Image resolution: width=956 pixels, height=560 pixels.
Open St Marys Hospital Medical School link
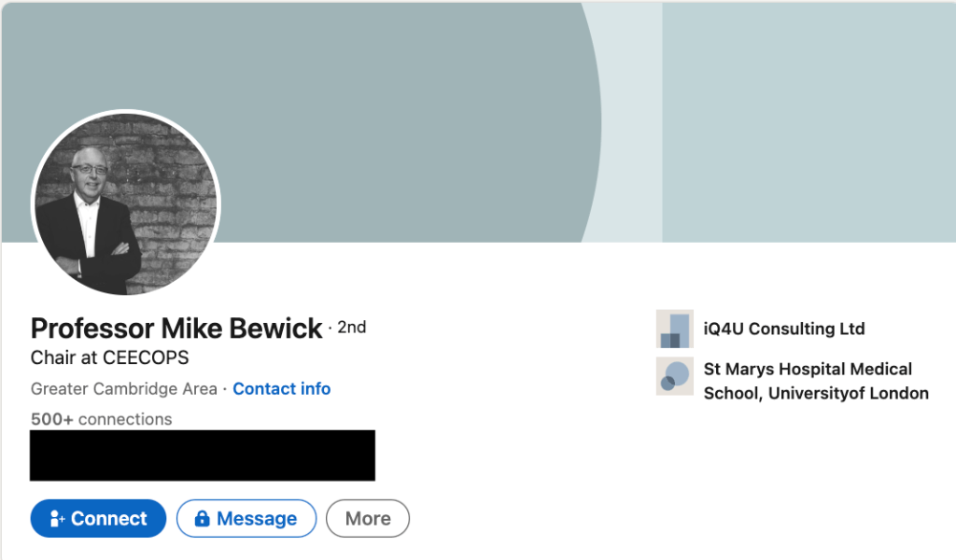[815, 381]
